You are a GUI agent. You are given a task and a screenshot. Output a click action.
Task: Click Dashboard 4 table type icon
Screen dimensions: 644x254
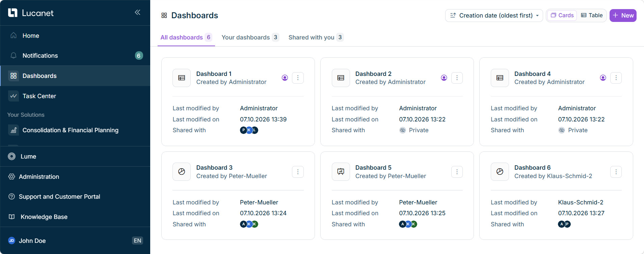click(500, 78)
